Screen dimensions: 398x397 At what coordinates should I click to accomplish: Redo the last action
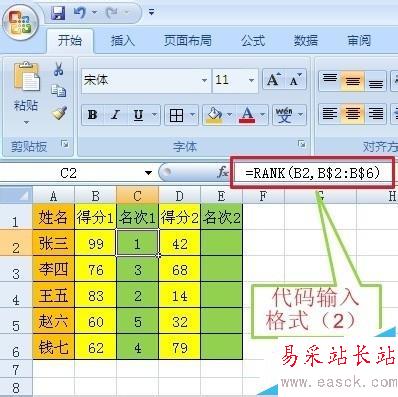point(112,13)
